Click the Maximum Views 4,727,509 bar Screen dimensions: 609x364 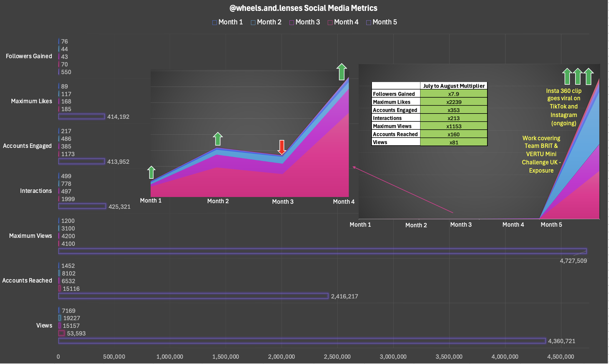[322, 251]
